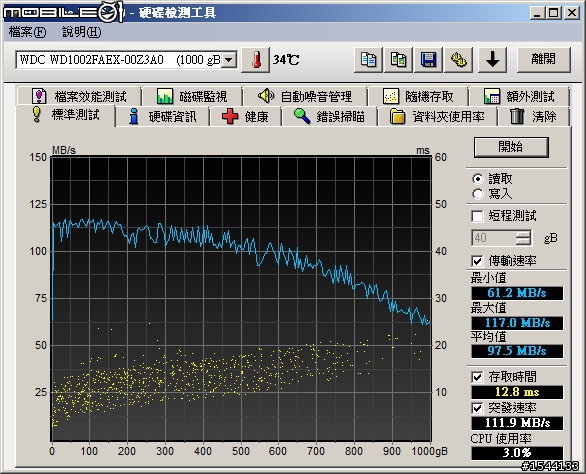The height and width of the screenshot is (474, 586).
Task: Toggle the 傳輸速率 transfer rate checkbox
Action: coord(477,261)
